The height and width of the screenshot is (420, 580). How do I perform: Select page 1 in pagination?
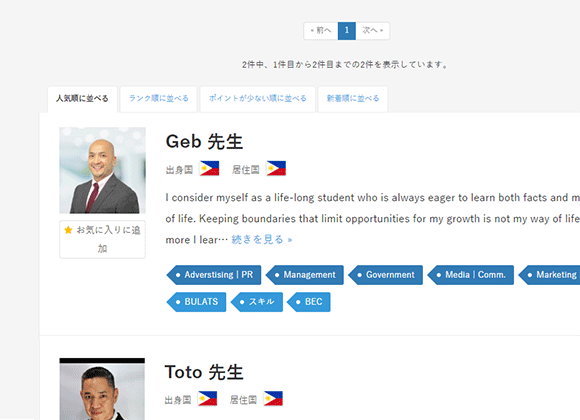(x=347, y=31)
